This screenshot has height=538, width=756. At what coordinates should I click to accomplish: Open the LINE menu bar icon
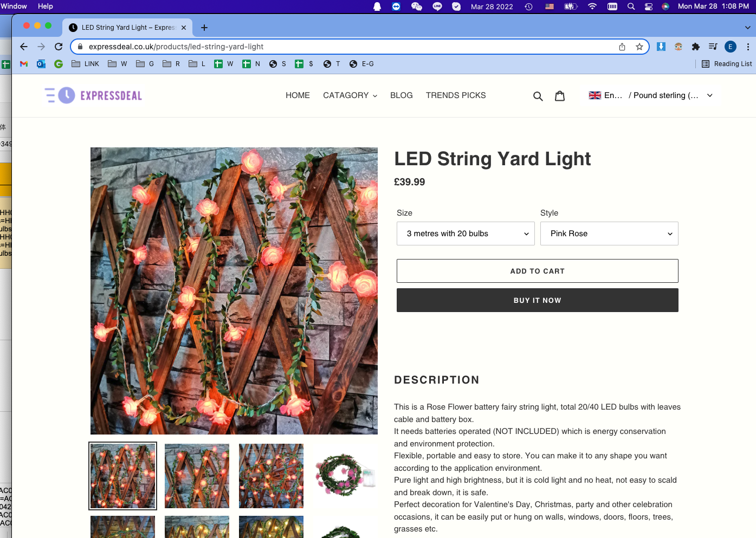point(437,7)
